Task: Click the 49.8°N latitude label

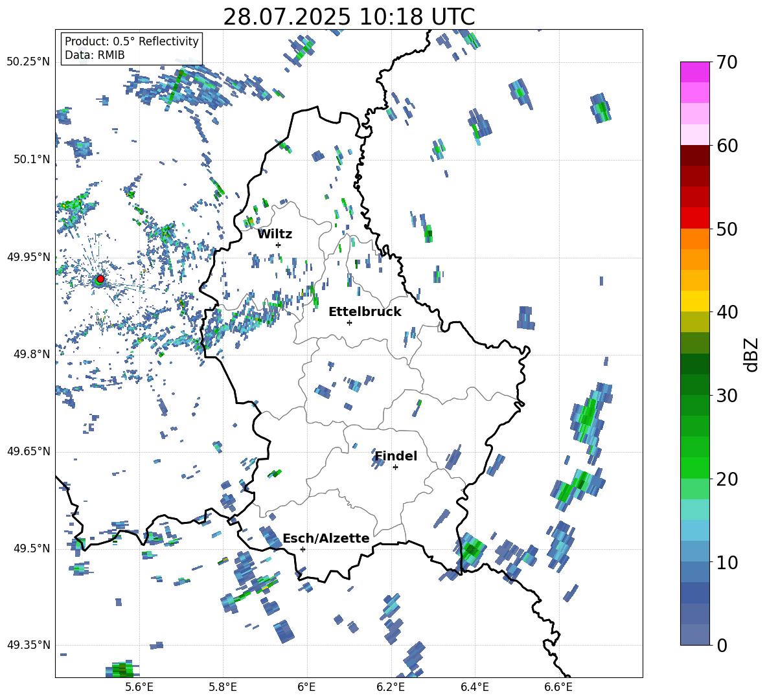Action: coord(32,354)
